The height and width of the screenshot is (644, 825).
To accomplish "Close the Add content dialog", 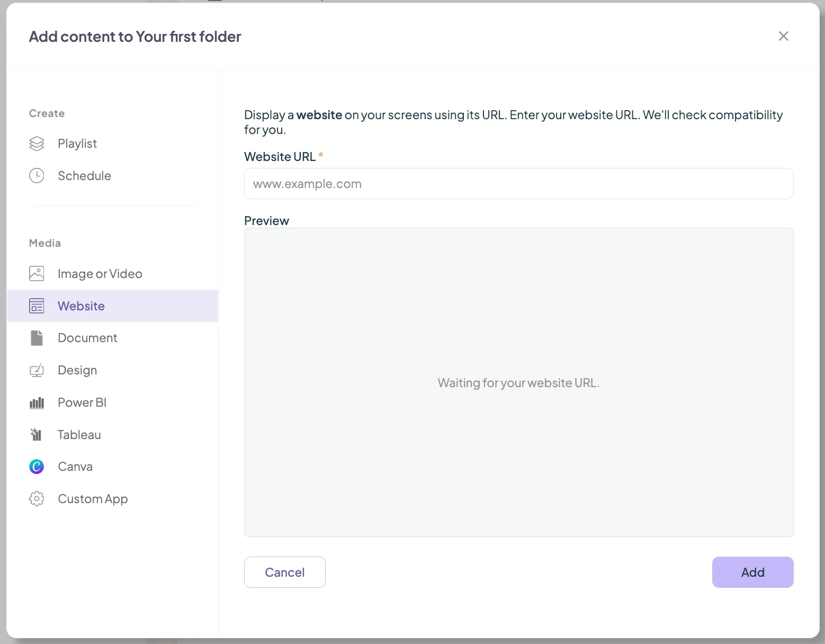I will [x=783, y=36].
